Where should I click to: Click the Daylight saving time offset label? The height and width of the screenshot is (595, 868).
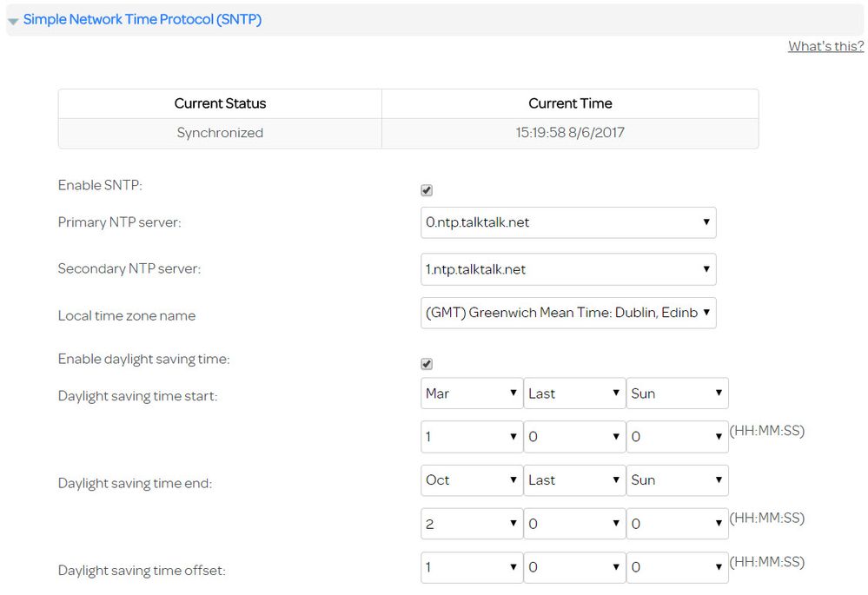tap(142, 571)
